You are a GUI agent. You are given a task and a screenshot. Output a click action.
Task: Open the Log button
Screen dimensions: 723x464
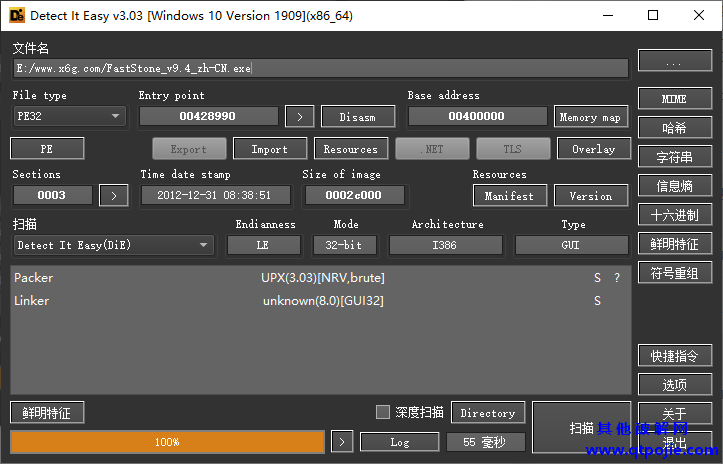coord(399,442)
